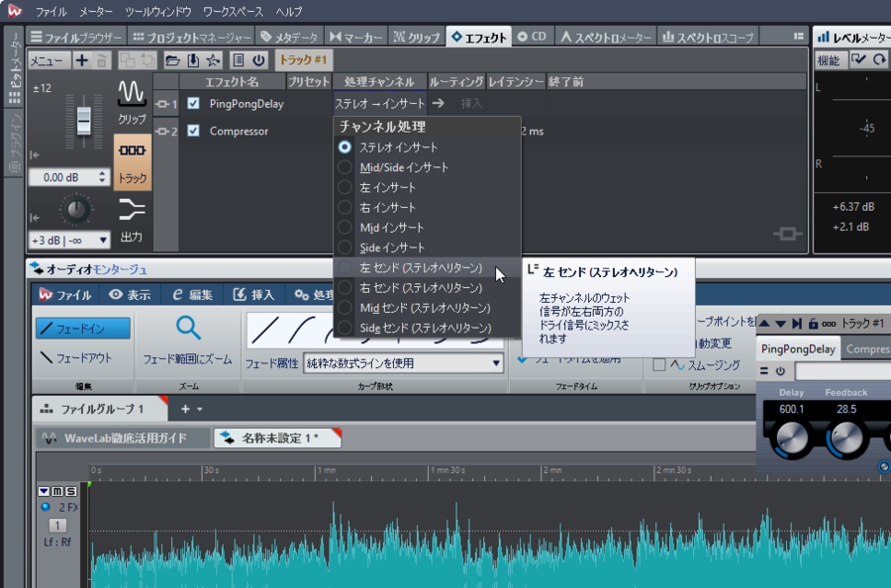Select the 右 インサート radio option
Screen dimensions: 891x588
coord(345,207)
